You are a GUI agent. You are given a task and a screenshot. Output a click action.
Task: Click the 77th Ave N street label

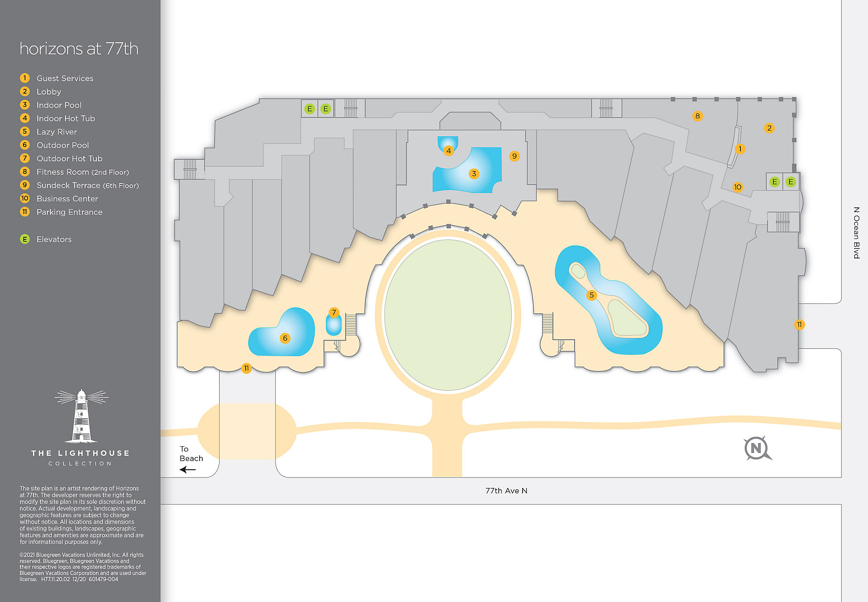pyautogui.click(x=506, y=491)
